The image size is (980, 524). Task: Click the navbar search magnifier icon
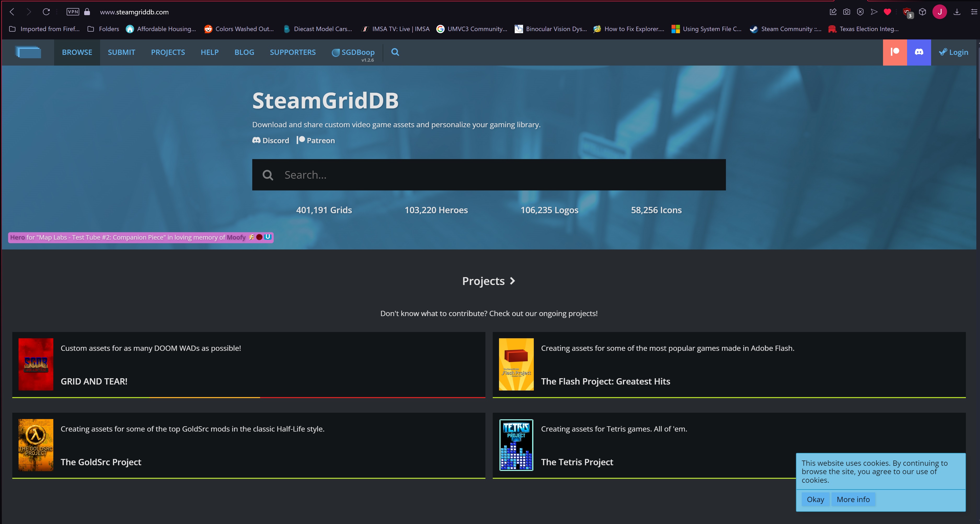395,52
